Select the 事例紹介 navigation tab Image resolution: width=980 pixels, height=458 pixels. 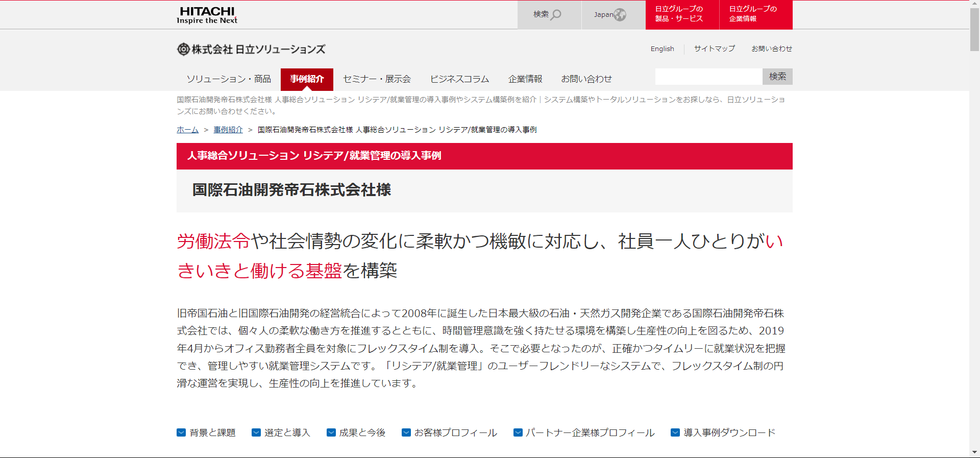(x=307, y=79)
